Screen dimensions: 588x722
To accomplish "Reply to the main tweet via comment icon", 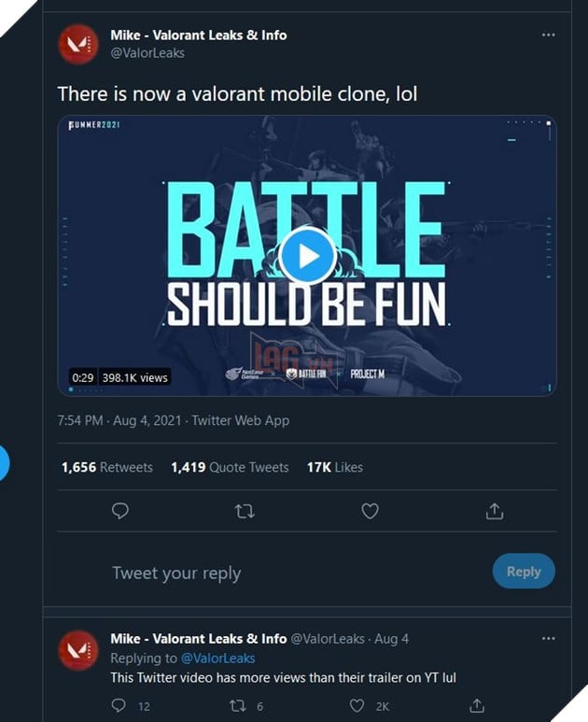I will [119, 511].
